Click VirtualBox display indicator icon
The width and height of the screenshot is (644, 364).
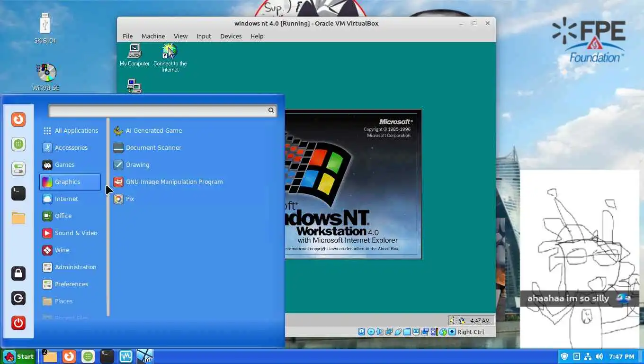point(416,332)
